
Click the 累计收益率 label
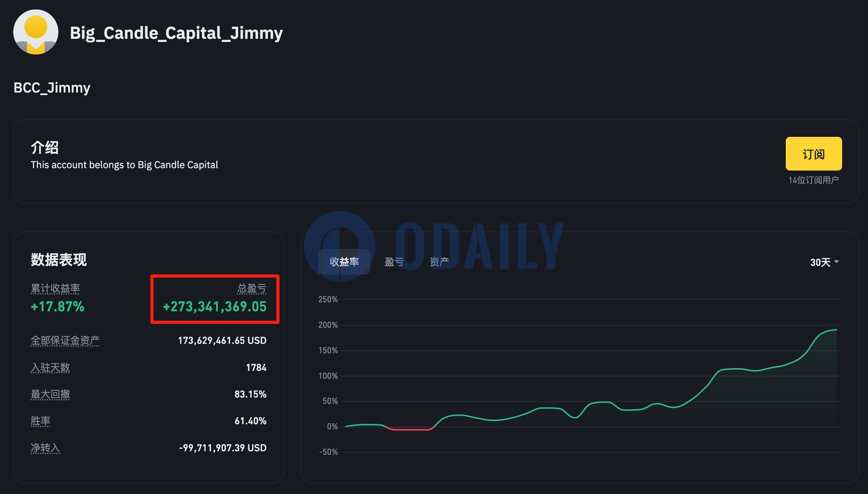[x=55, y=289]
